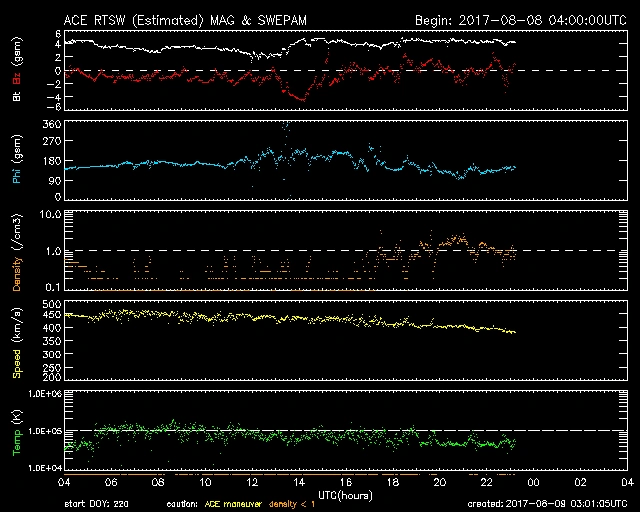Click the "500" tick on Speed axis
Screen dimensions: 640x512
pos(52,305)
